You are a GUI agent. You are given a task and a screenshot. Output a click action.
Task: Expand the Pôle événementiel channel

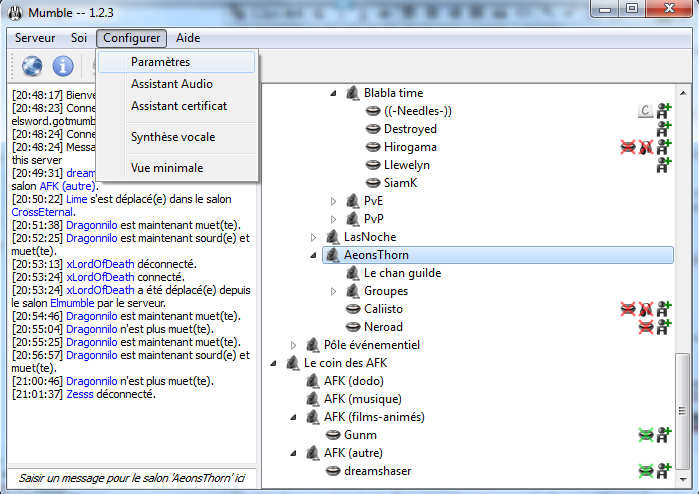pos(293,345)
